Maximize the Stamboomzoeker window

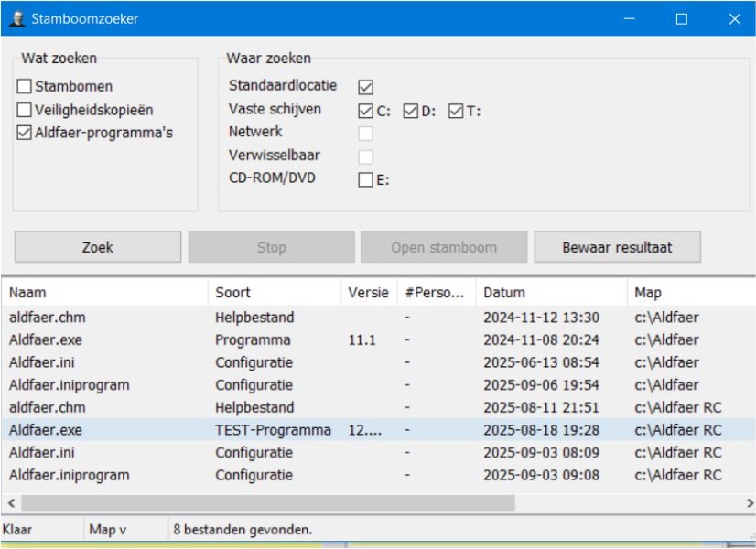(682, 18)
